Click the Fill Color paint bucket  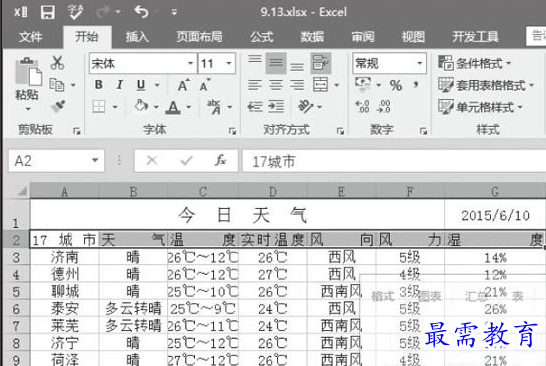pyautogui.click(x=141, y=106)
